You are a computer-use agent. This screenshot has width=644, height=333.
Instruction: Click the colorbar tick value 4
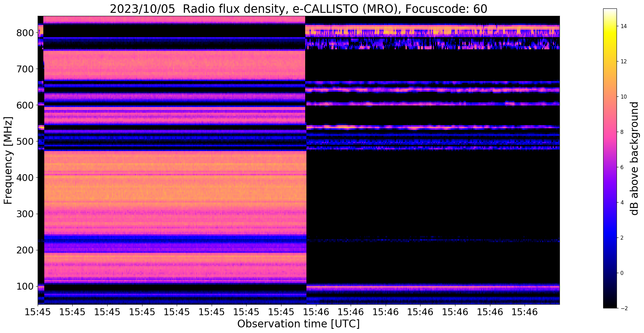pos(622,203)
